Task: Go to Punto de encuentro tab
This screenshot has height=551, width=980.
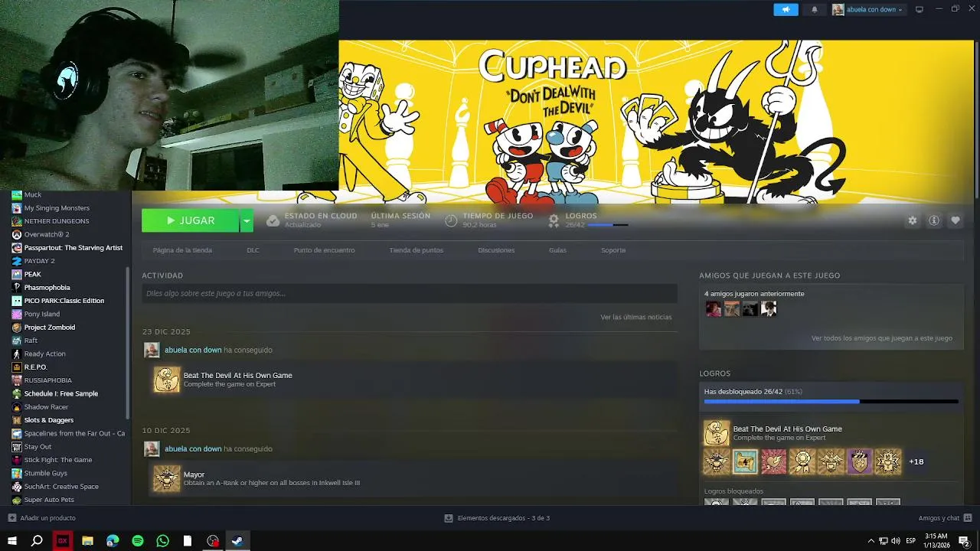Action: [324, 250]
